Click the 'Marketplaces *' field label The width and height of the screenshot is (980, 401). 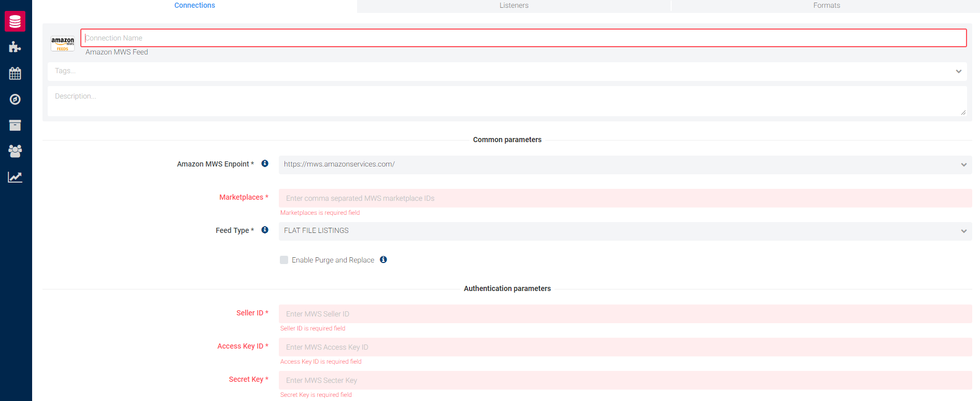pyautogui.click(x=244, y=197)
